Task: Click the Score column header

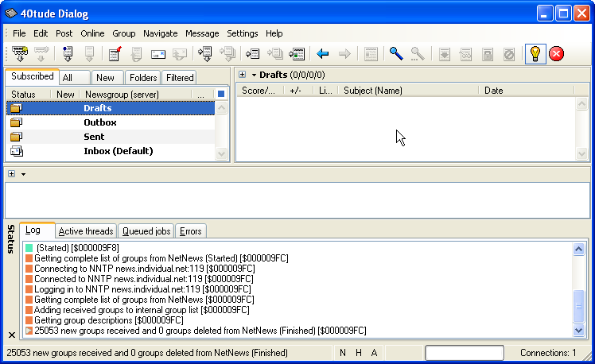Action: [x=260, y=91]
